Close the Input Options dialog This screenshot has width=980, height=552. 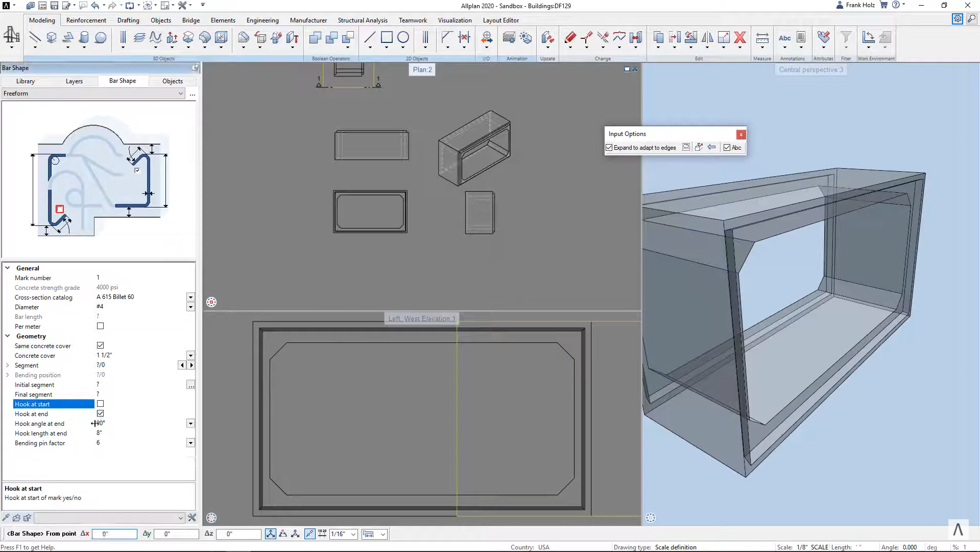coord(740,134)
